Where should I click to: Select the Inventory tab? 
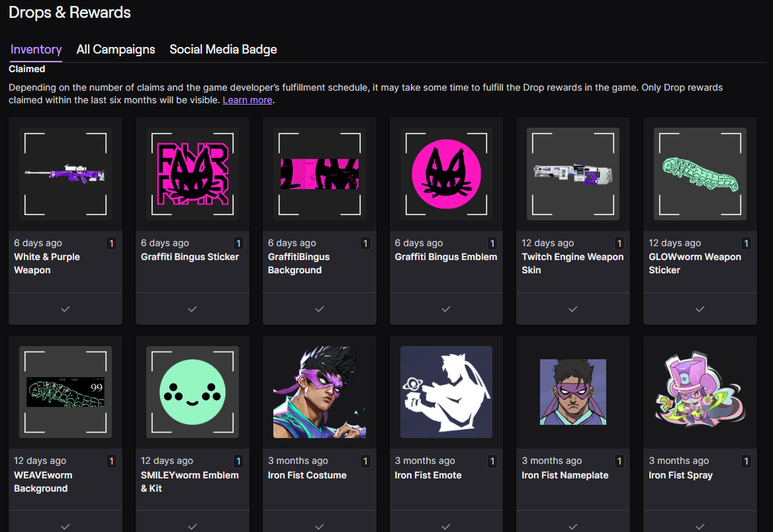pyautogui.click(x=36, y=50)
